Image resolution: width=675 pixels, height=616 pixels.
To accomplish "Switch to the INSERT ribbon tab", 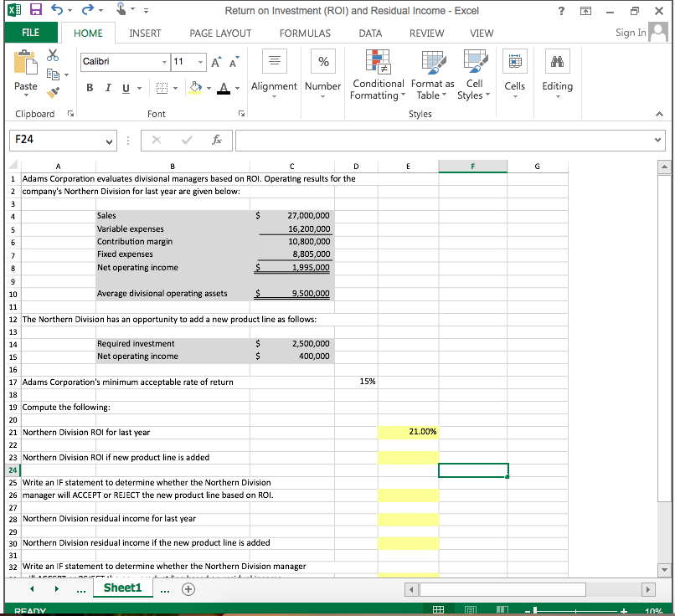I will pos(144,33).
